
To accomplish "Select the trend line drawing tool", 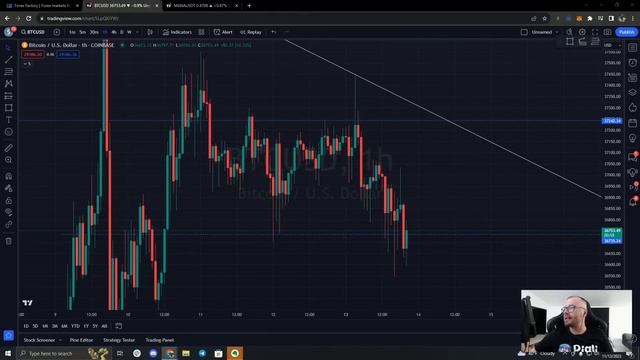I will (x=8, y=60).
